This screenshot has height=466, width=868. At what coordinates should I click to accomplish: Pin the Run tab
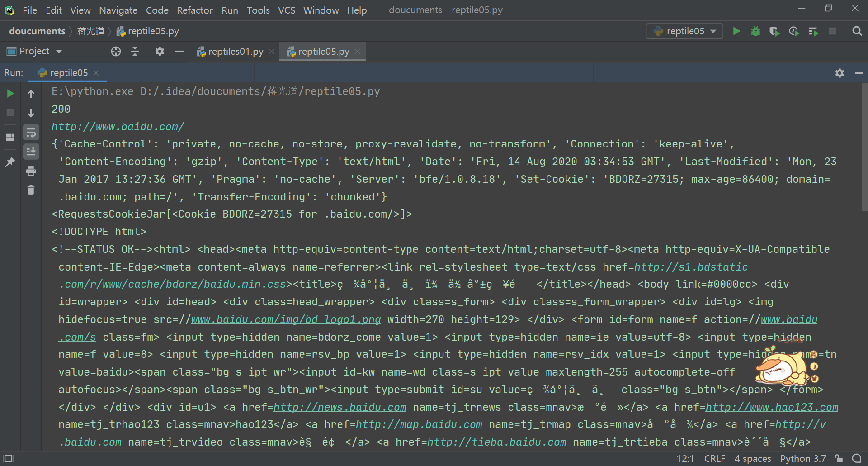(10, 162)
